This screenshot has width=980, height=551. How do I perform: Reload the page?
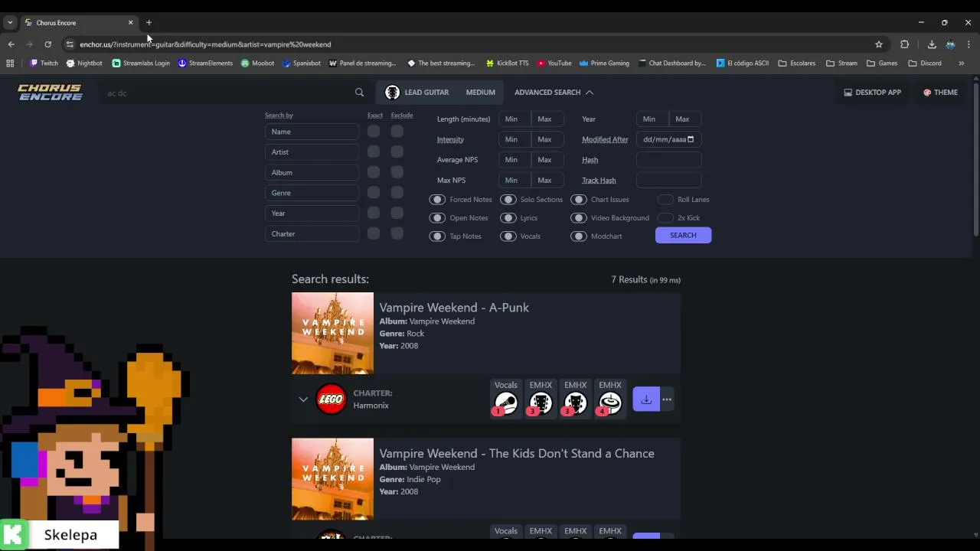coord(47,44)
